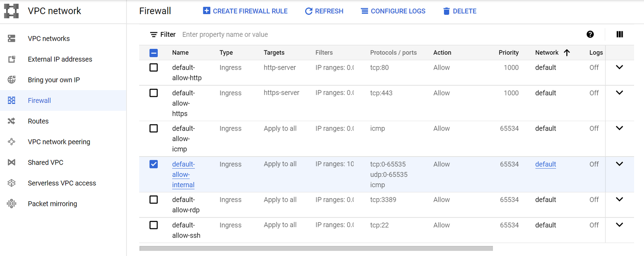The width and height of the screenshot is (644, 256).
Task: Click the help question mark icon
Action: point(590,34)
